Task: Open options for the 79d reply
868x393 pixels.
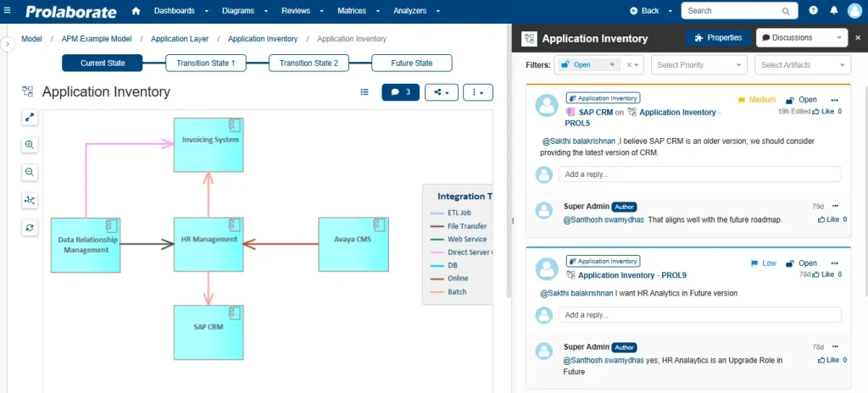Action: (835, 207)
